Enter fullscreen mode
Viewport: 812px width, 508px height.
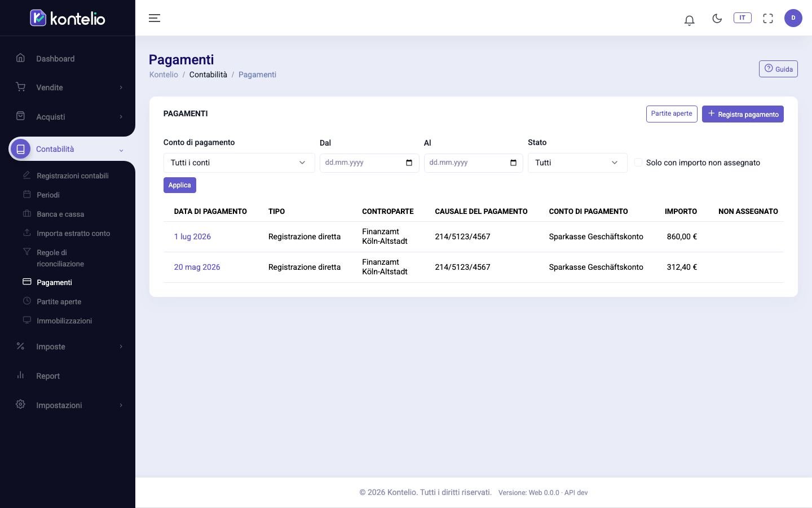768,19
